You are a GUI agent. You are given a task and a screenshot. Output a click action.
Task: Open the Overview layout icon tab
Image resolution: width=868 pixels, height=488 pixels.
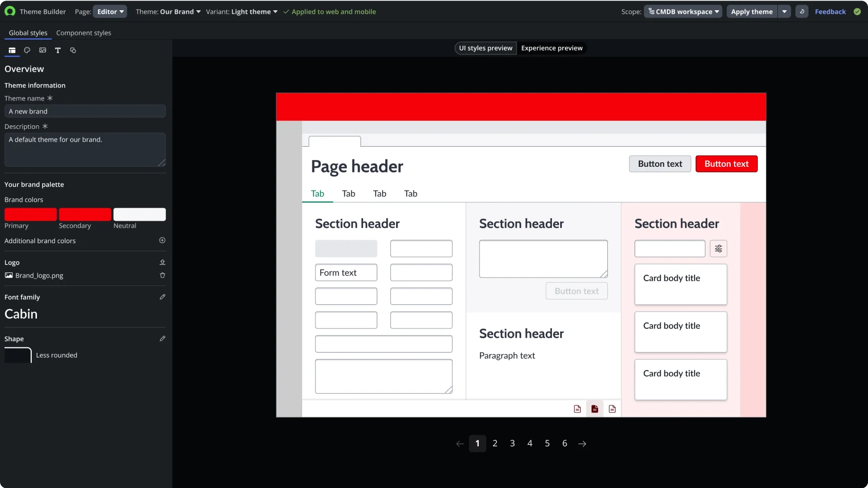12,50
